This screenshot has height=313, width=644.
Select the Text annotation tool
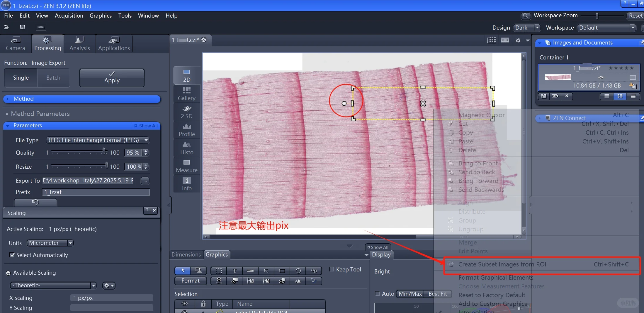tap(235, 271)
